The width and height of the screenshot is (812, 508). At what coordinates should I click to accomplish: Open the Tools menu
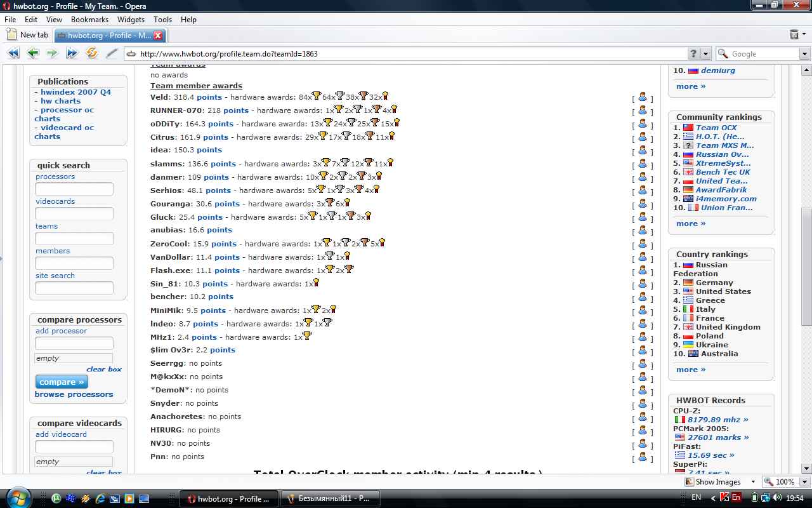(162, 20)
